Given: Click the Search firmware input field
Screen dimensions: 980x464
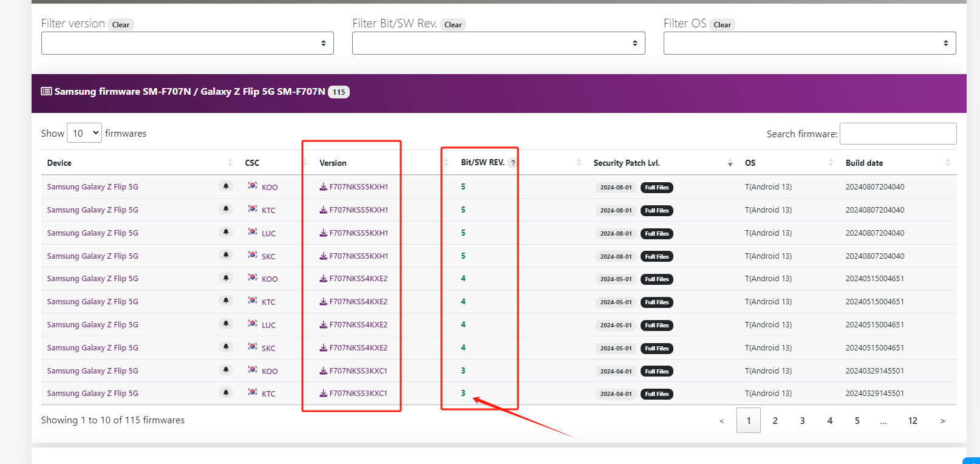Looking at the screenshot, I should [898, 134].
